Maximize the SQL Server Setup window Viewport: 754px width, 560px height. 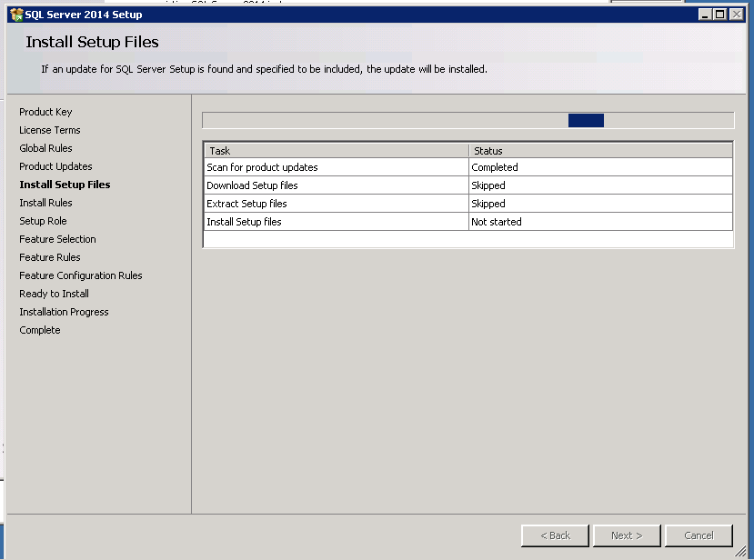719,15
